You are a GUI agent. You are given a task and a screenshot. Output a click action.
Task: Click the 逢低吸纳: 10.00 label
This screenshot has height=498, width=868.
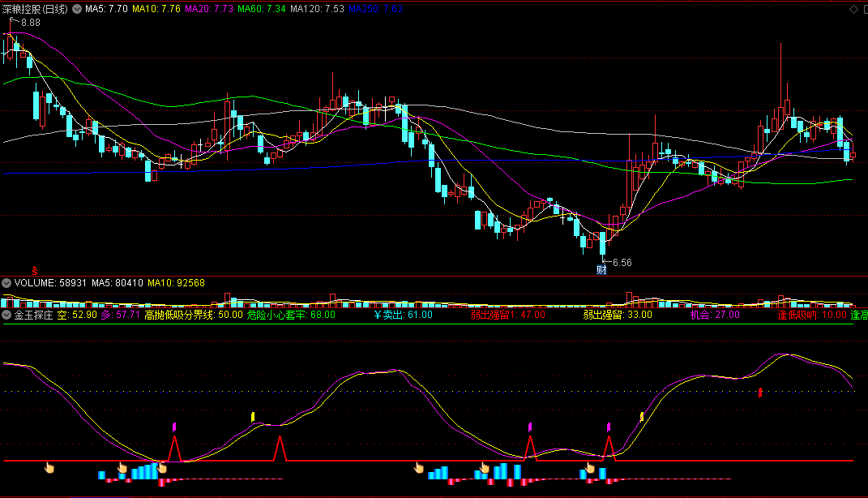tap(812, 315)
